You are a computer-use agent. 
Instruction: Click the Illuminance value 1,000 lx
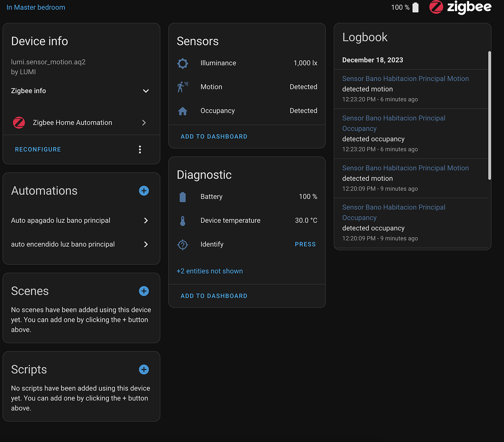point(305,63)
